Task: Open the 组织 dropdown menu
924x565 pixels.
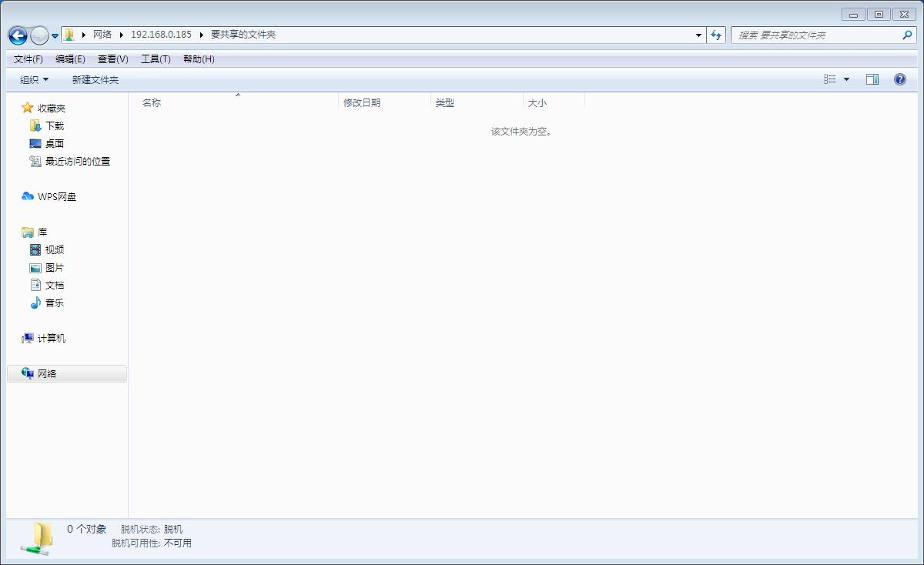Action: click(x=31, y=79)
